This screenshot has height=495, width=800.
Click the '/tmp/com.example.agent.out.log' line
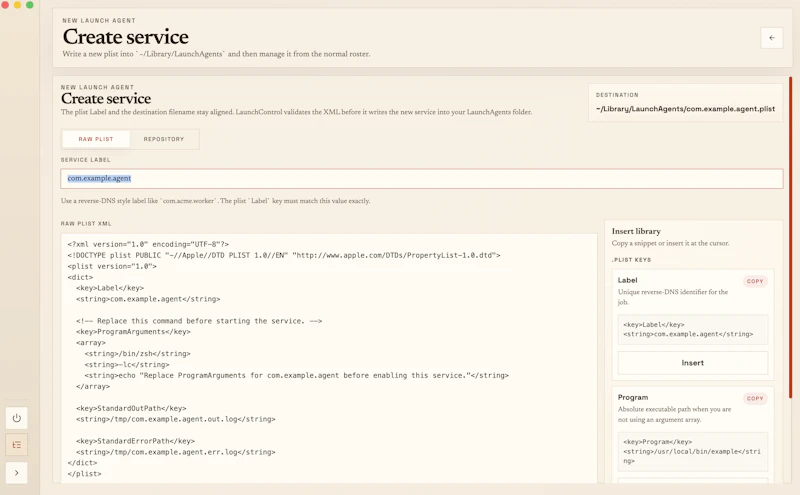click(176, 419)
